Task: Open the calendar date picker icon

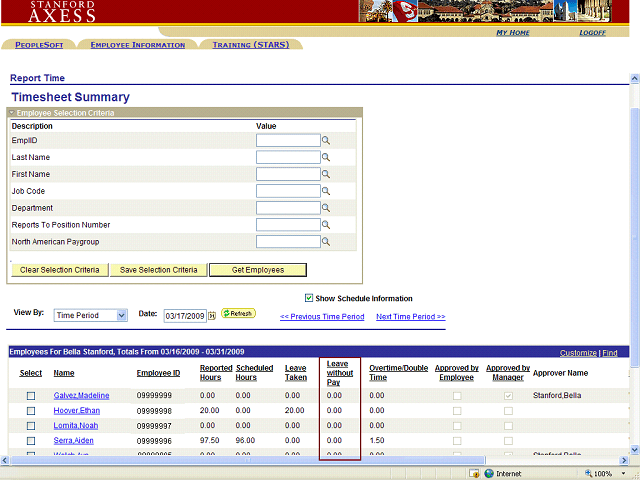Action: (x=212, y=316)
